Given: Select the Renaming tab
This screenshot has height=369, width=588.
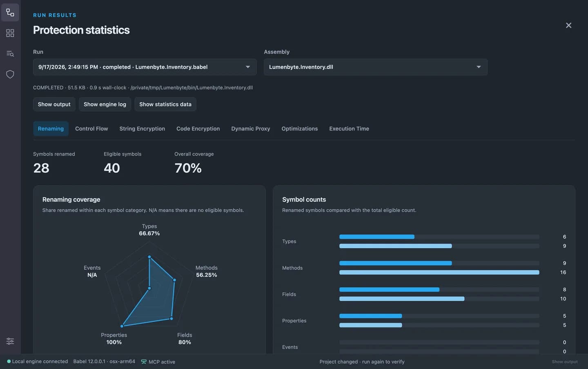Looking at the screenshot, I should pos(51,129).
